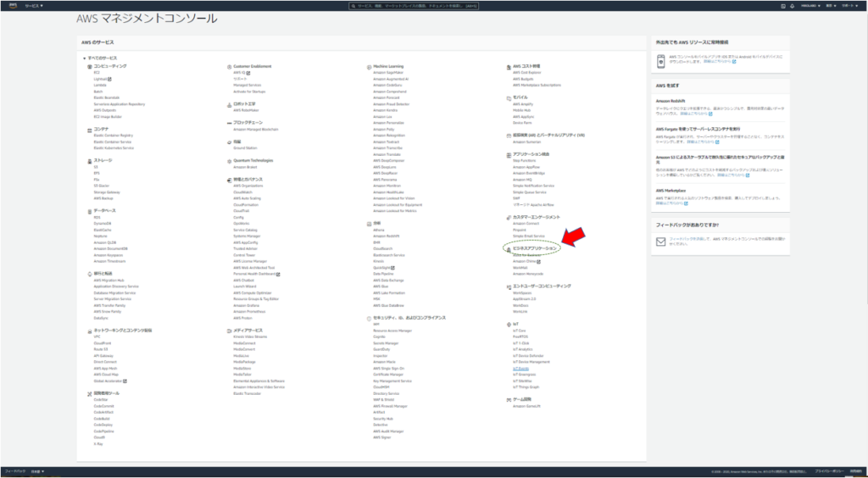Screen dimensions: 868x478
Task: Click external-link icon next to AWS IQ
Action: [248, 73]
